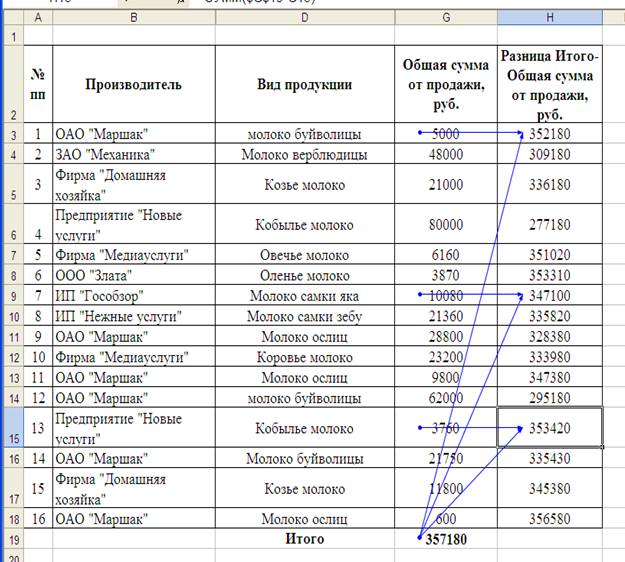The image size is (625, 562).
Task: Select column header B
Action: click(134, 18)
